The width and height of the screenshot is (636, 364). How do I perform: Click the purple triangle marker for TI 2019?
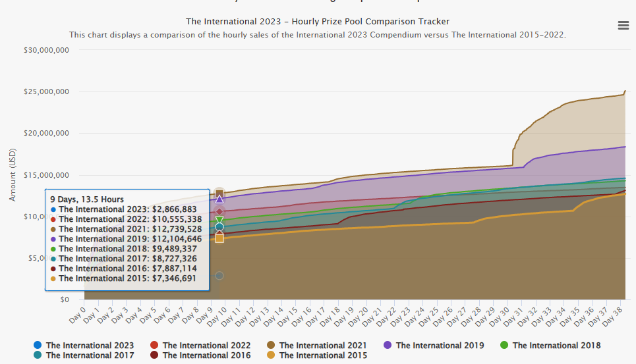[x=219, y=199]
